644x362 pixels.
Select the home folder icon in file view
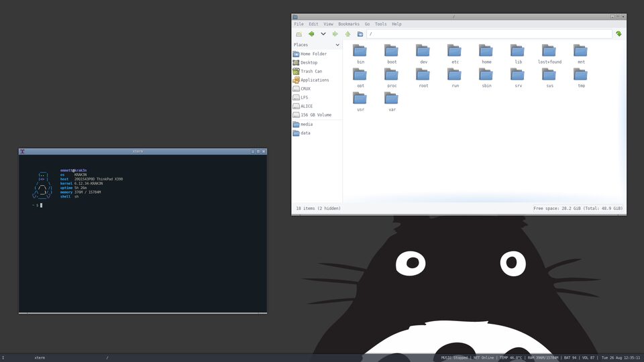486,50
